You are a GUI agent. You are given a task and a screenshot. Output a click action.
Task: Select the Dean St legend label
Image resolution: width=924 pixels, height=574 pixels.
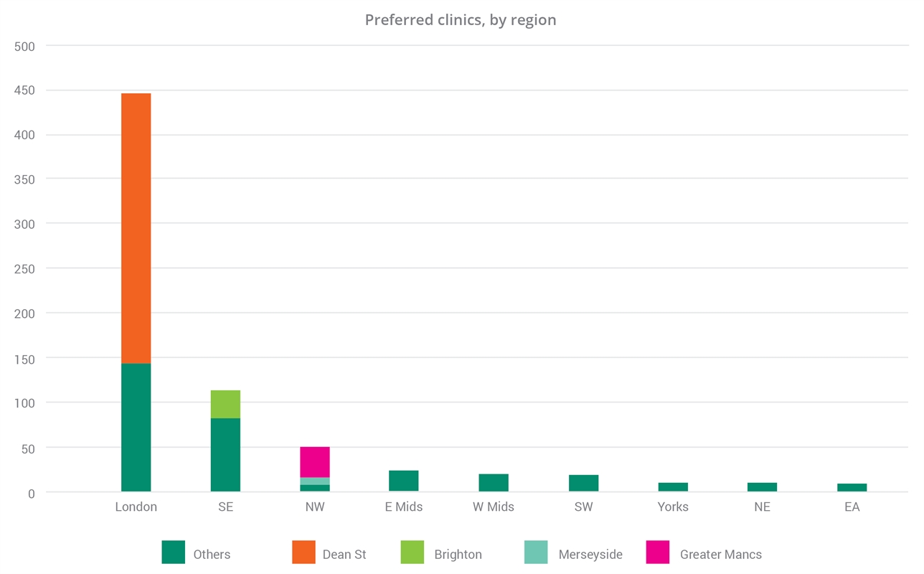pyautogui.click(x=344, y=555)
